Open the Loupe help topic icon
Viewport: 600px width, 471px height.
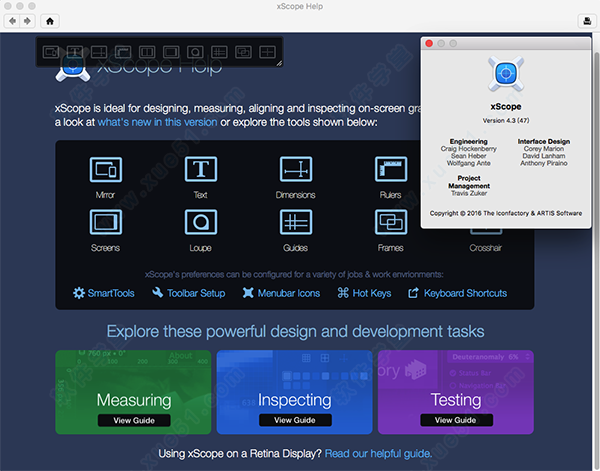coord(201,222)
